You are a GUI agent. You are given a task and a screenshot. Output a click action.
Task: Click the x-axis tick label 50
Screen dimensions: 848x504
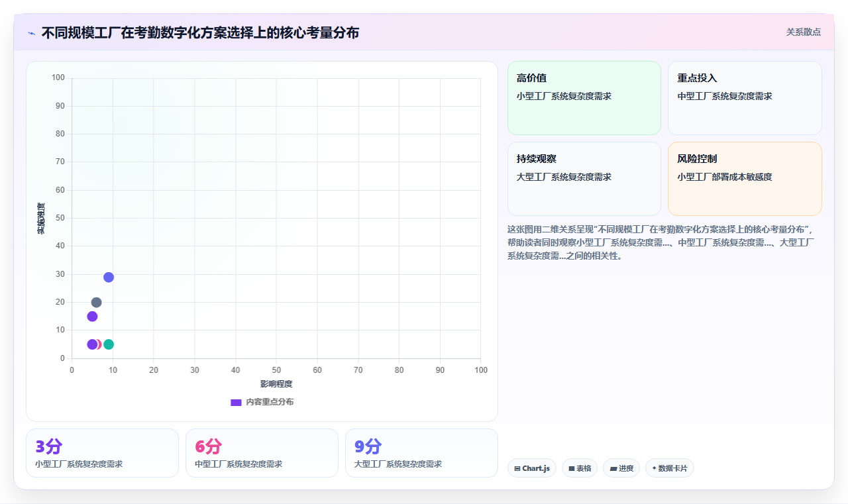[276, 370]
